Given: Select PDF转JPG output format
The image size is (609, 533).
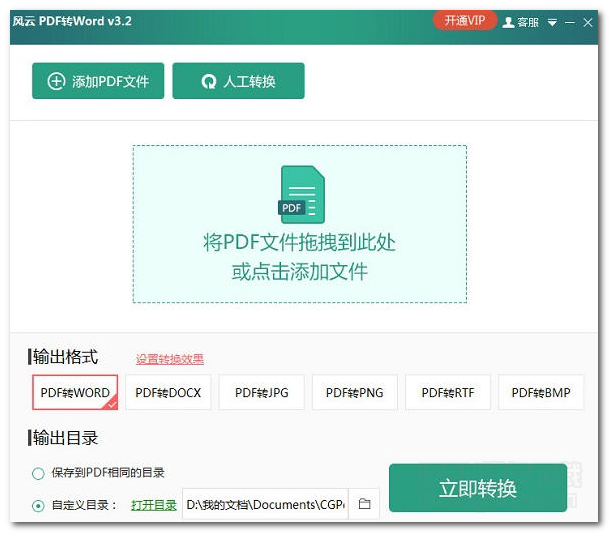Looking at the screenshot, I should point(261,392).
